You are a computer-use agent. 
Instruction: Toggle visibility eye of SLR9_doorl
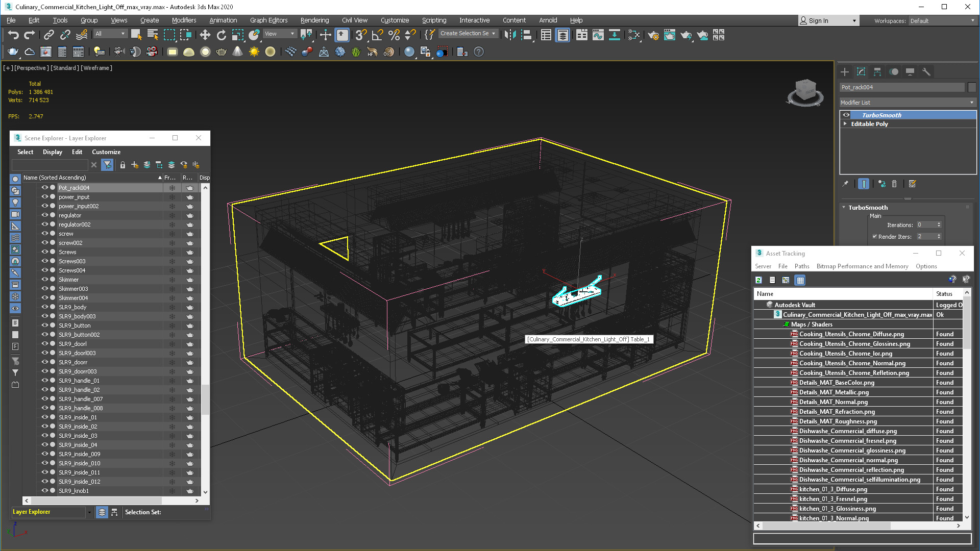(44, 344)
